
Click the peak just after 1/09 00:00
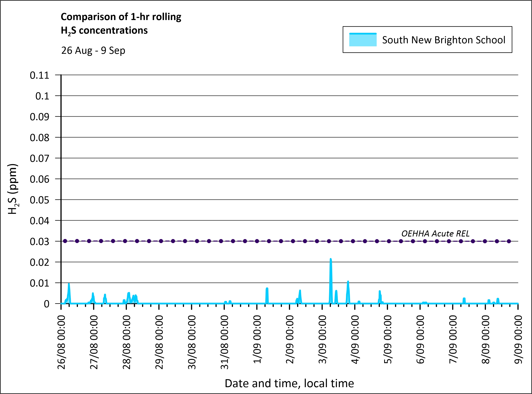(x=267, y=289)
